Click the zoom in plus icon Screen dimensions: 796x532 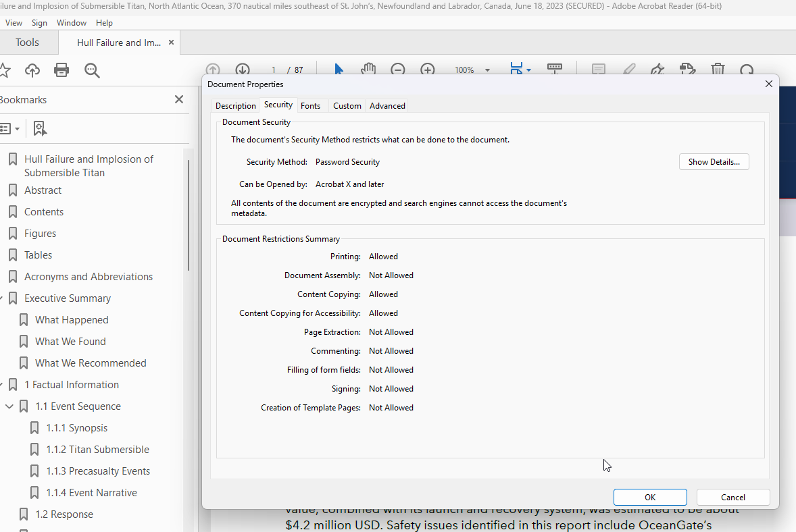(428, 70)
